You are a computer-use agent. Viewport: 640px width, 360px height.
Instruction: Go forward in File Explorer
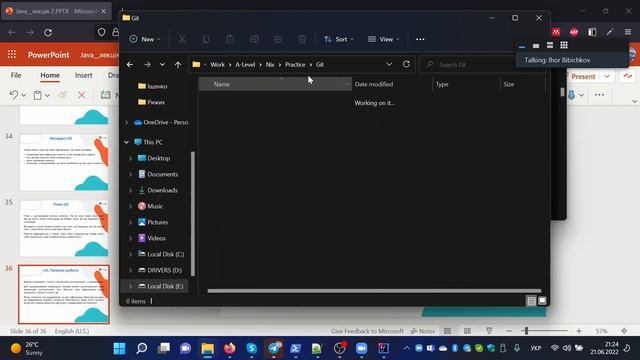(147, 64)
